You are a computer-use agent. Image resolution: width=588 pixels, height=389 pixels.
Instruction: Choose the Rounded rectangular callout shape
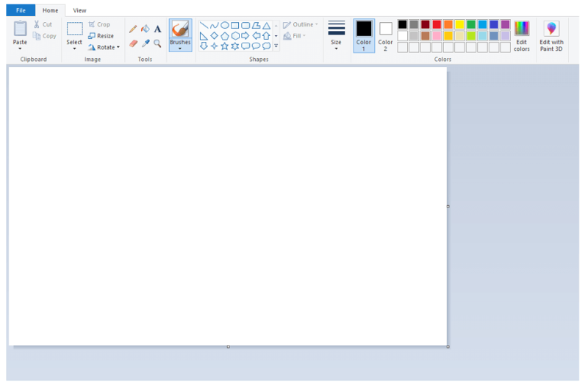245,46
